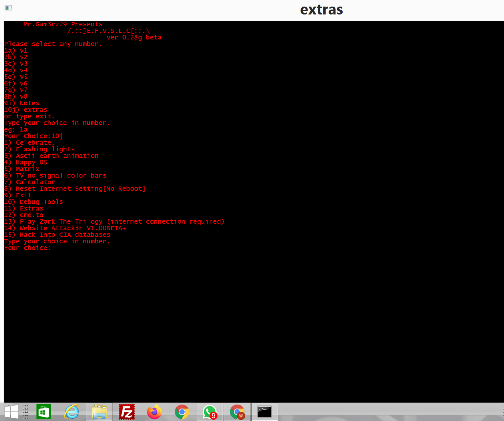Click the 'or type exit.' line
504x421 pixels.
coord(29,116)
